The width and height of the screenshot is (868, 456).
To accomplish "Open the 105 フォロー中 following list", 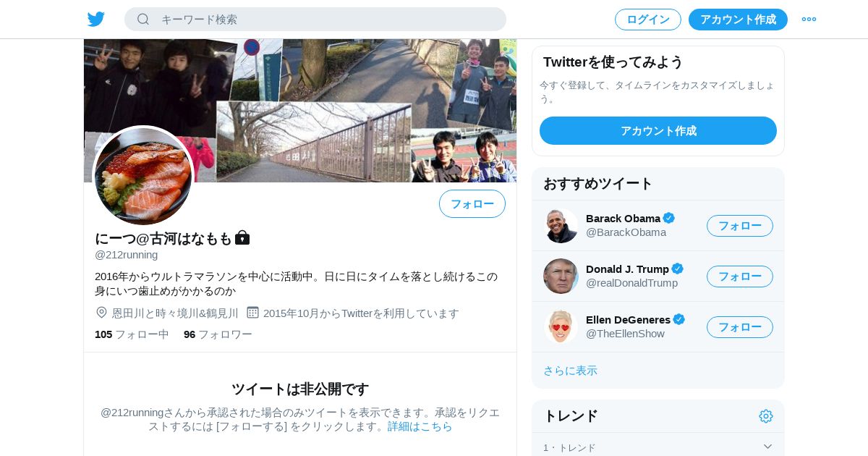I will (x=132, y=334).
